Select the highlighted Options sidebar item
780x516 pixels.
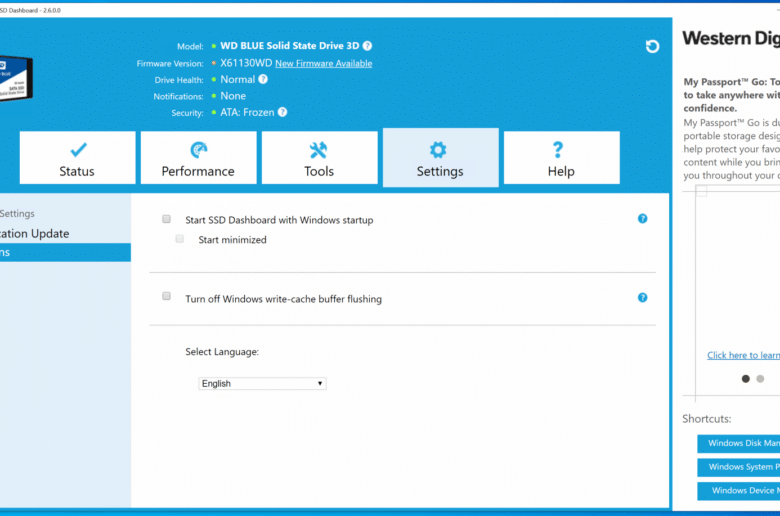pos(65,252)
